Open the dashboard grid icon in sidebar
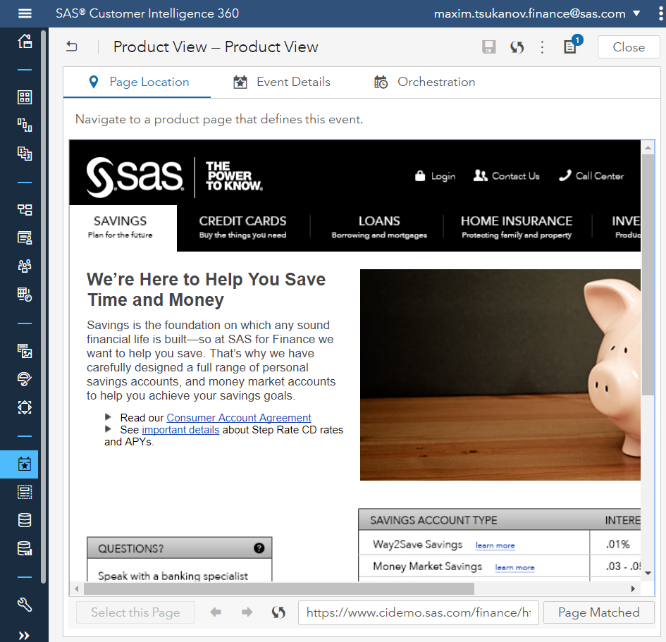 (25, 97)
